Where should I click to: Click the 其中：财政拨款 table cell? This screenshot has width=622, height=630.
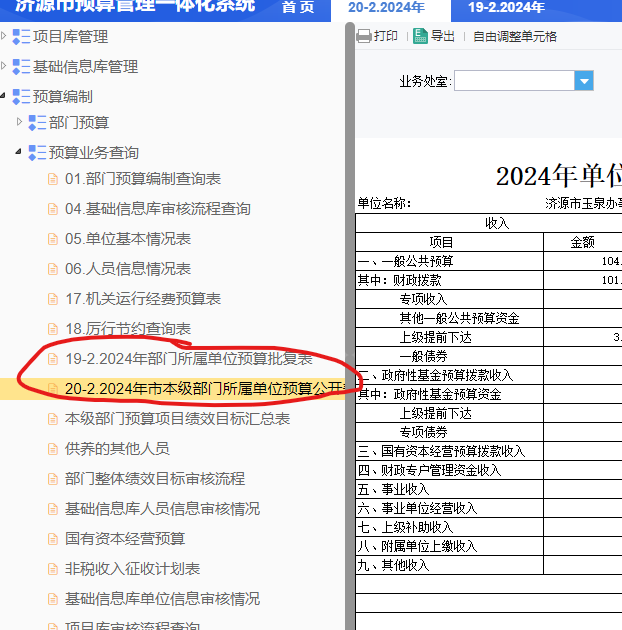coord(450,280)
